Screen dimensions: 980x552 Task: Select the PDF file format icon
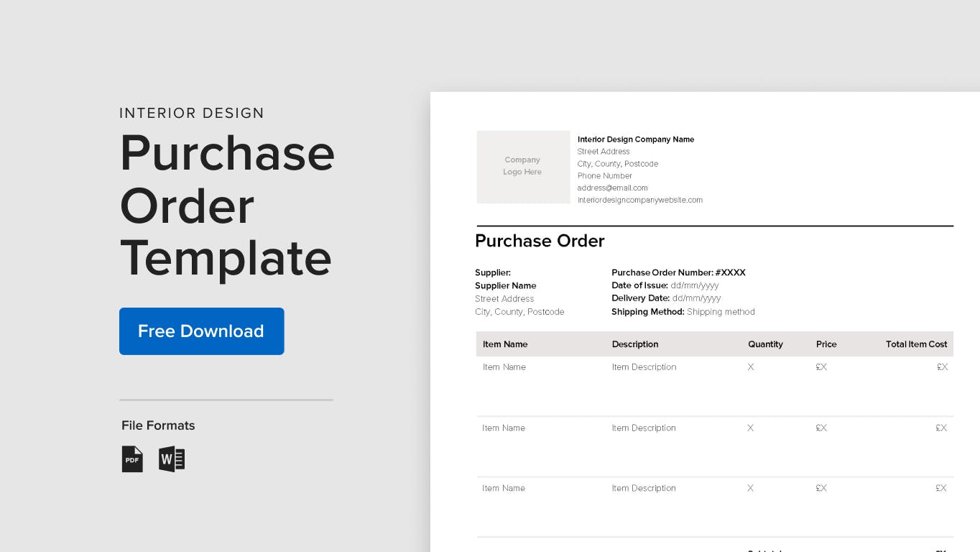click(x=132, y=459)
